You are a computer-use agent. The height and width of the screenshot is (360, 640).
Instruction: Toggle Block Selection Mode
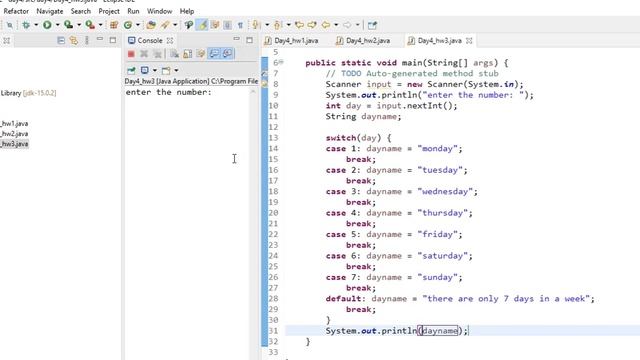[227, 25]
